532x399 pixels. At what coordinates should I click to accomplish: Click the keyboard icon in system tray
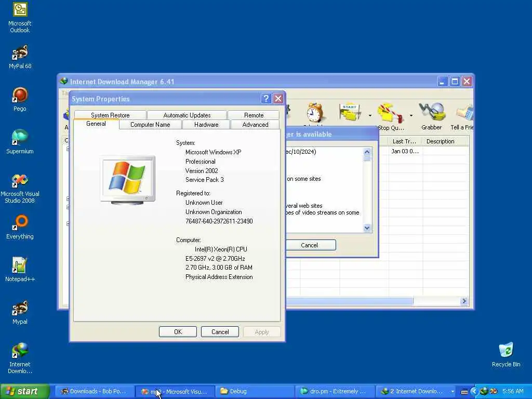click(464, 392)
